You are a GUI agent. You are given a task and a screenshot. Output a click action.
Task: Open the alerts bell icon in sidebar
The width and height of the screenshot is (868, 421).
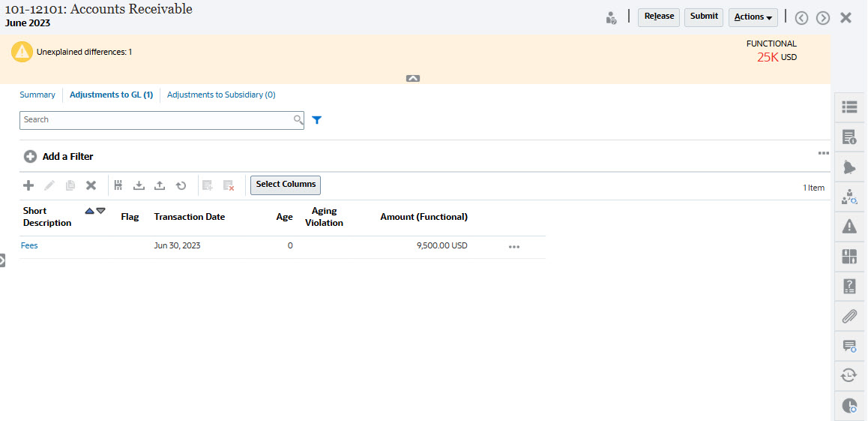[849, 167]
